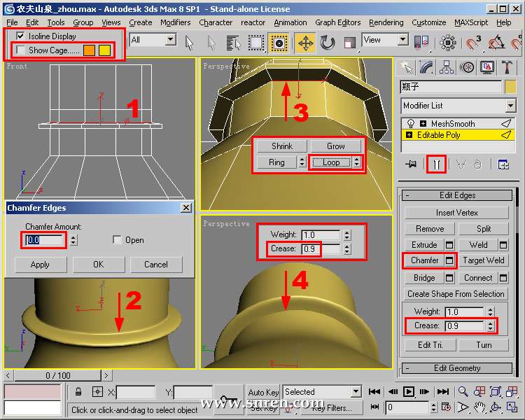
Task: Enable the Show Cage checkbox
Action: tap(20, 50)
